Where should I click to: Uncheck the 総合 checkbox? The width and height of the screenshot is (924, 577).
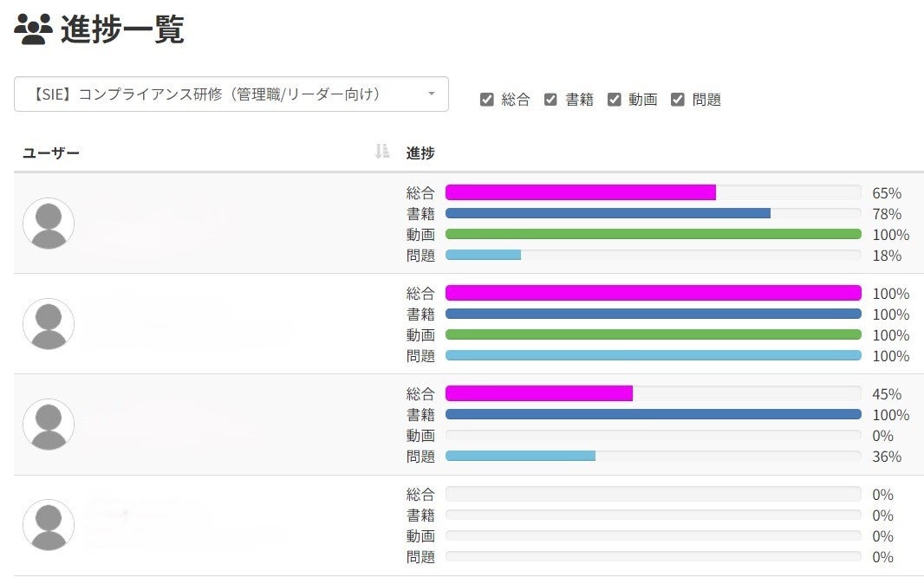tap(487, 100)
